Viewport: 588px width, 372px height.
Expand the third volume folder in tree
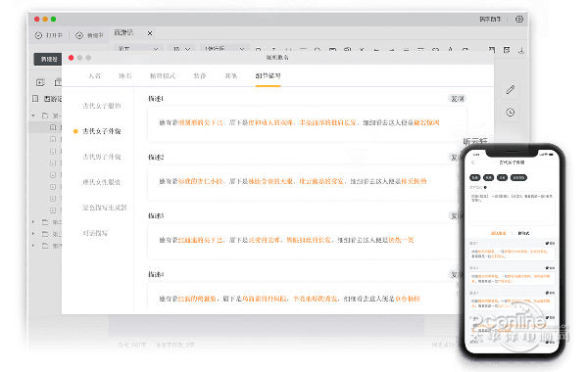[33, 234]
